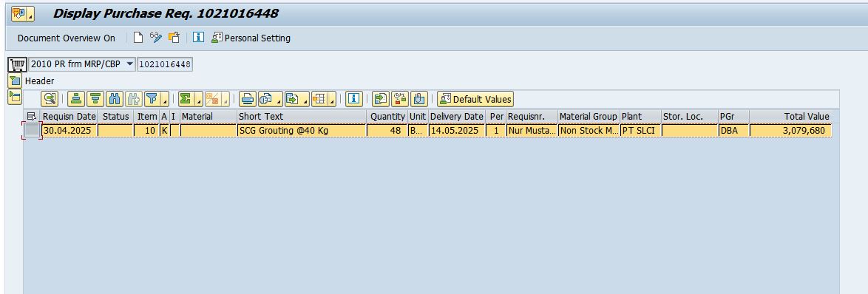
Task: Click the Export icon
Action: [x=292, y=99]
